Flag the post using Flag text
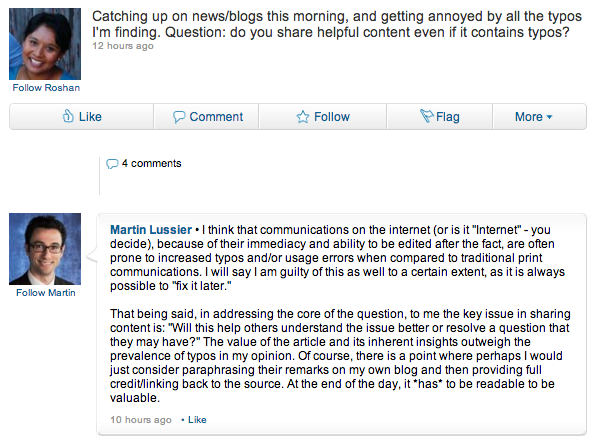598x447 pixels. click(448, 117)
